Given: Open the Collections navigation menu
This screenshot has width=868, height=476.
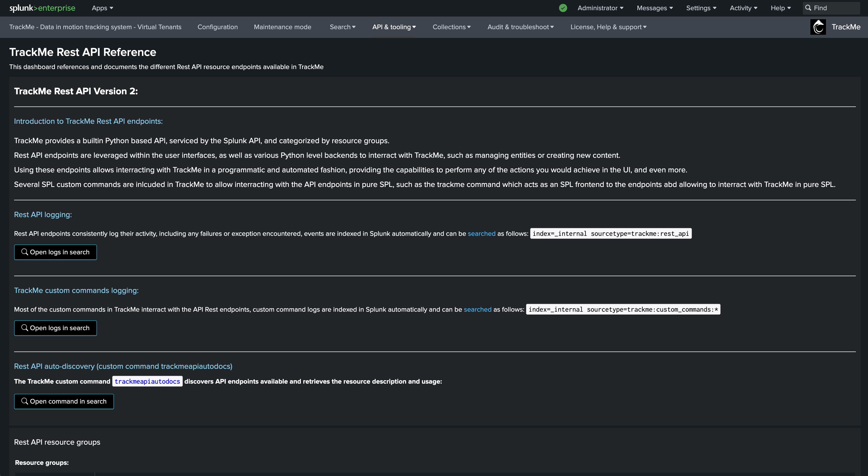Looking at the screenshot, I should click(x=451, y=27).
